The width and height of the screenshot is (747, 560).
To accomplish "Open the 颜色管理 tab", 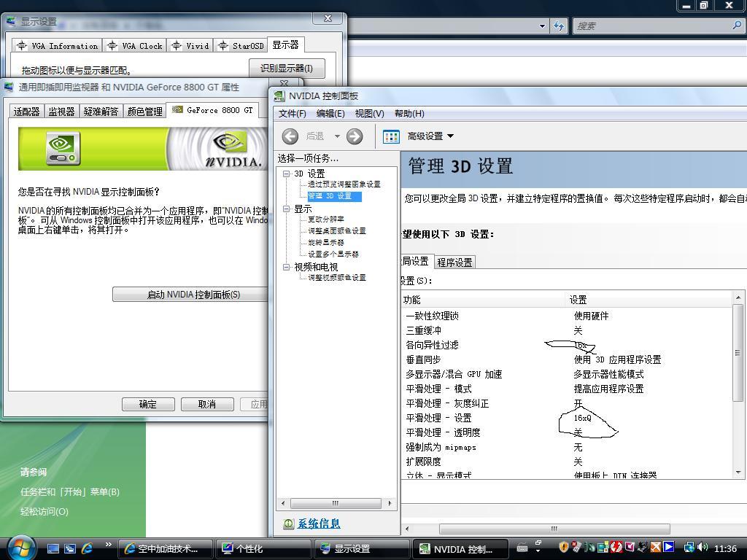I will 145,112.
